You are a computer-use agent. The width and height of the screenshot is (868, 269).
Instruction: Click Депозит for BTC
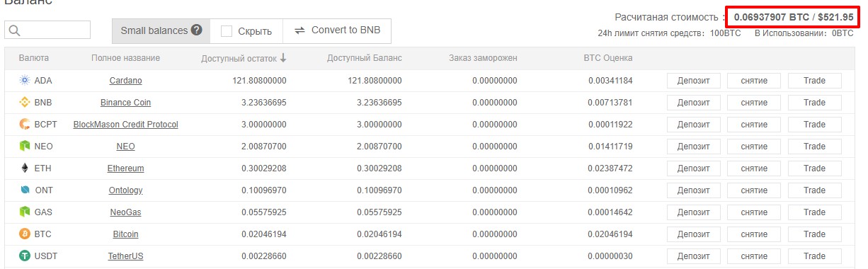(693, 234)
